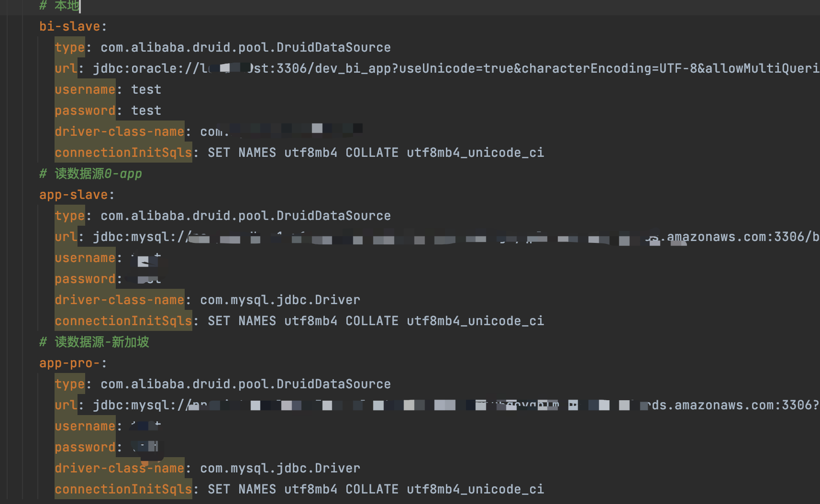This screenshot has height=504, width=820.
Task: Click username value test under bi-slave
Action: pyautogui.click(x=146, y=89)
